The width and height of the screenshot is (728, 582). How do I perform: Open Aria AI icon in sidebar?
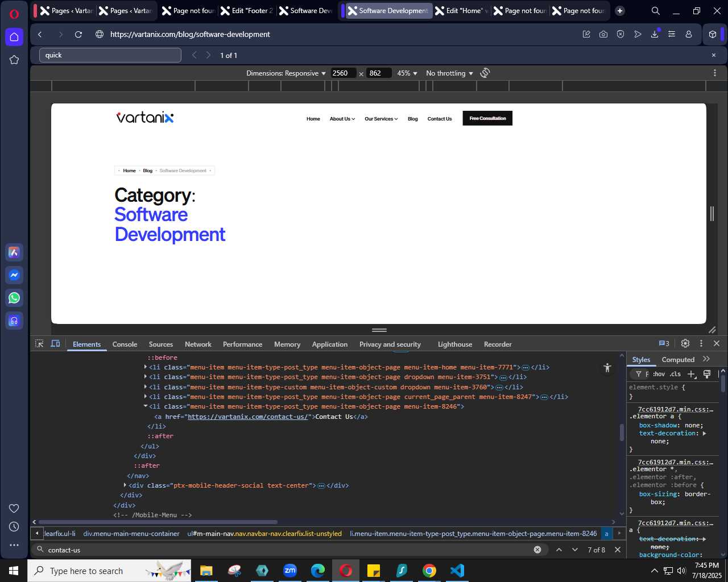14,252
